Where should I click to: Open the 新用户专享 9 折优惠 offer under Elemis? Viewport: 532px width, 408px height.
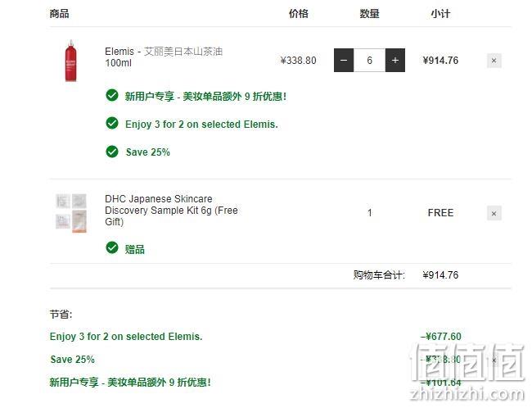click(x=205, y=97)
